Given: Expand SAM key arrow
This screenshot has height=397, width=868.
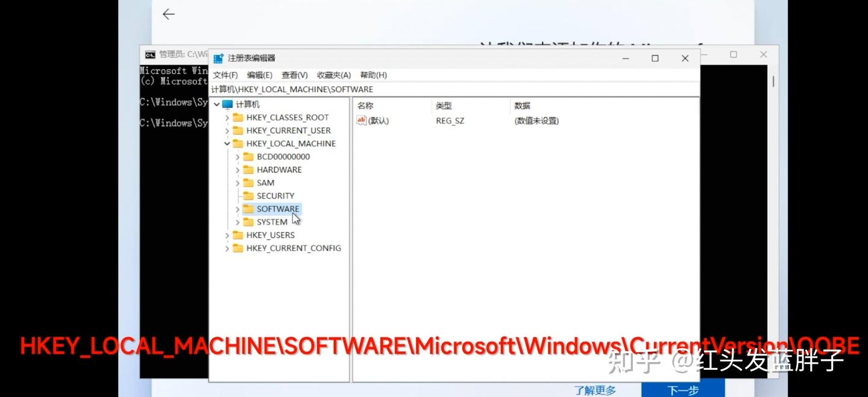Looking at the screenshot, I should click(237, 183).
